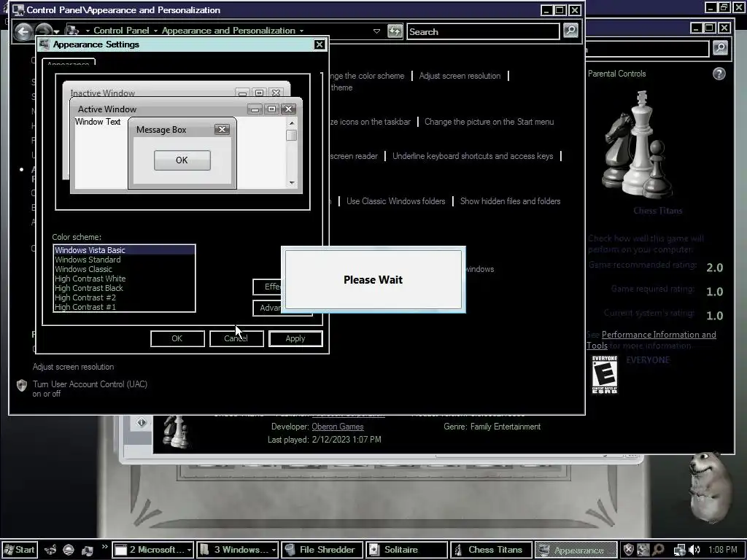This screenshot has height=560, width=747.
Task: Expand Appearance and Personalization breadcrumb arrow
Action: click(x=301, y=31)
